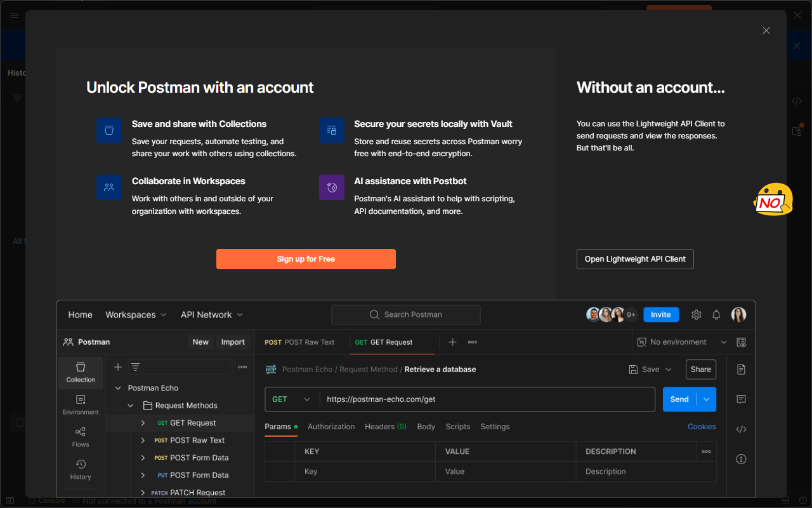This screenshot has width=812, height=508.
Task: Select the Authorization tab
Action: pos(331,427)
